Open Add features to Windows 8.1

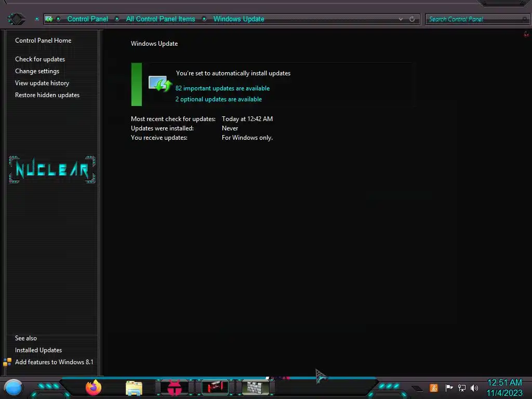pos(54,362)
